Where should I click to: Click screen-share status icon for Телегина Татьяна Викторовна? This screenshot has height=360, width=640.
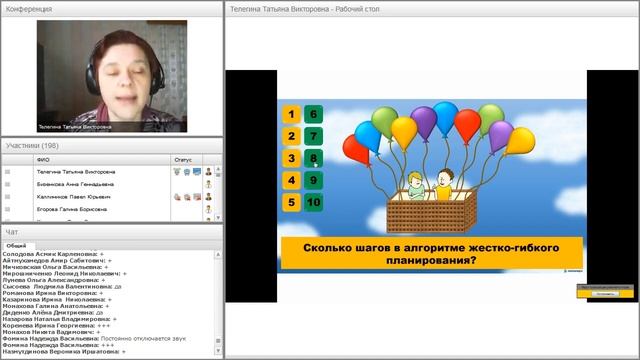197,172
